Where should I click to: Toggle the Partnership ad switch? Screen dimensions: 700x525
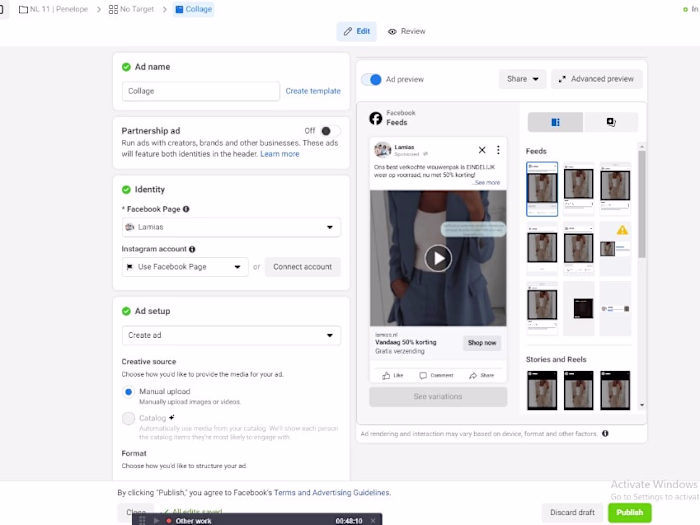pos(330,131)
